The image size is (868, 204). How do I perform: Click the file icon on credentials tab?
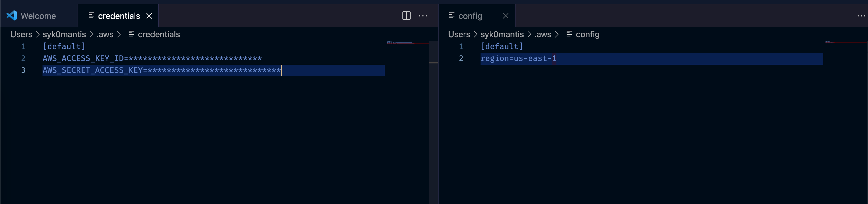point(92,16)
